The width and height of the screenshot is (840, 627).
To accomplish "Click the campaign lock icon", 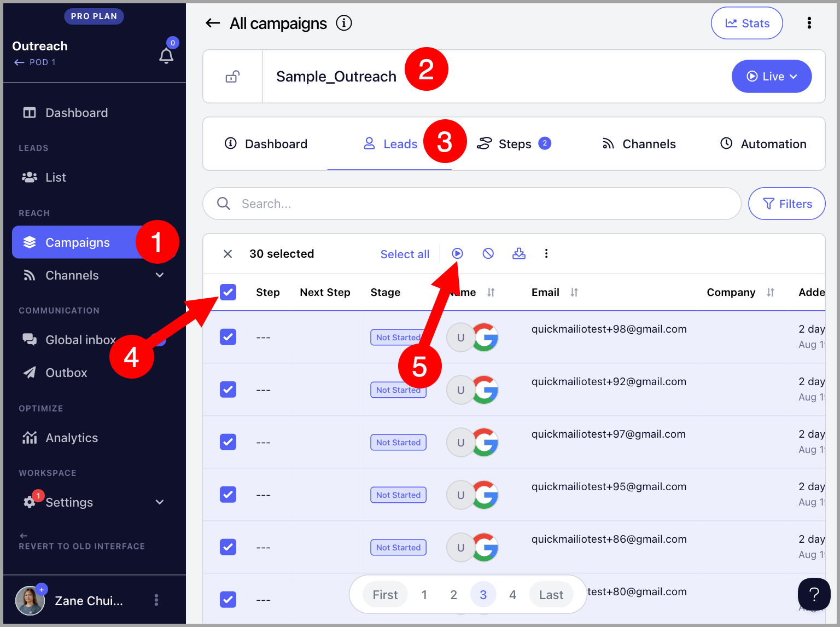I will click(232, 76).
